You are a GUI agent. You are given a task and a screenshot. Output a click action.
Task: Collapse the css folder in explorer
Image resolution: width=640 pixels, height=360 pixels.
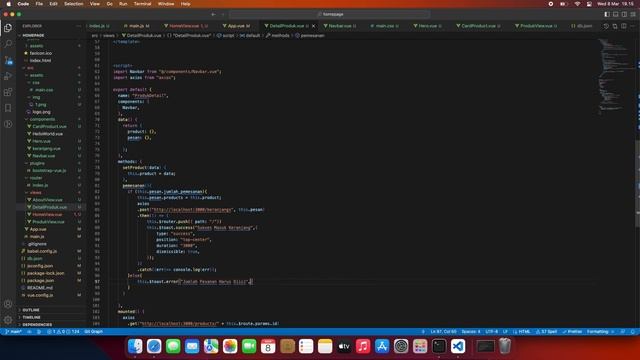point(36,82)
